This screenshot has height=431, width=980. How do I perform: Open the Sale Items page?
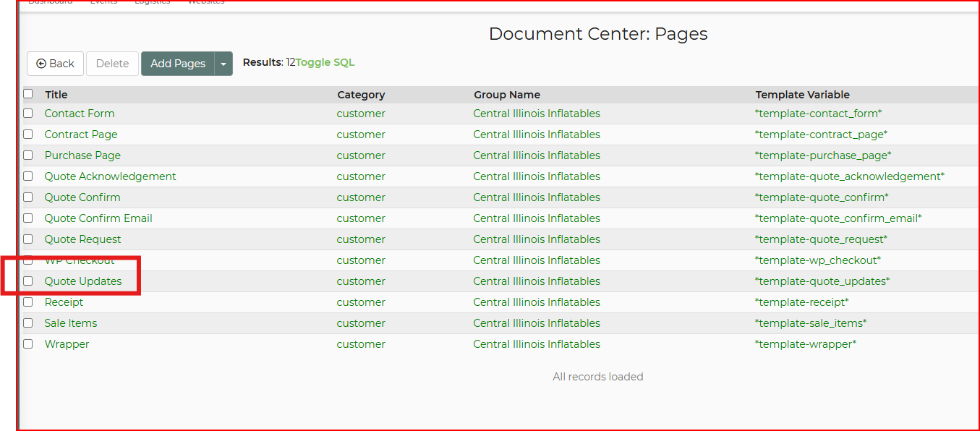click(x=71, y=323)
